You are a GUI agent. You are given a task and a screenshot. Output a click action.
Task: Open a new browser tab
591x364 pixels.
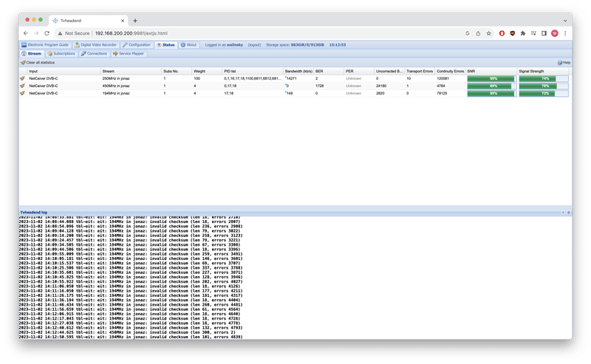[x=135, y=21]
